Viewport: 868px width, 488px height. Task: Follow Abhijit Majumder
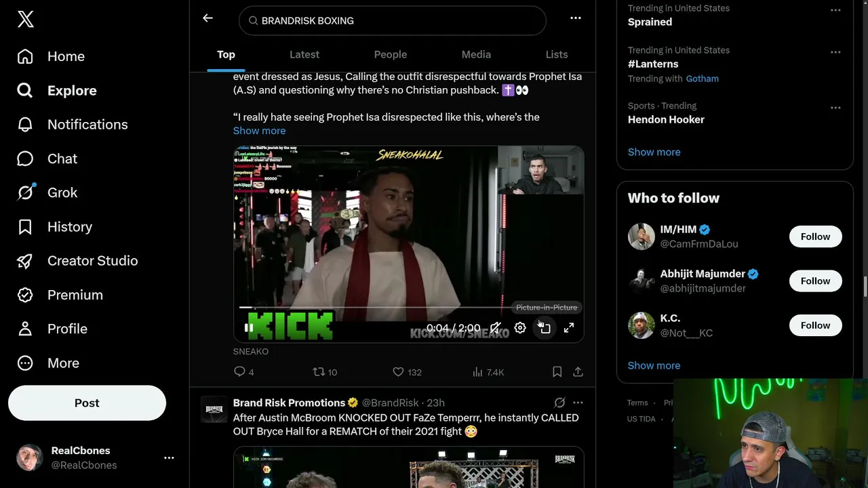coord(815,281)
